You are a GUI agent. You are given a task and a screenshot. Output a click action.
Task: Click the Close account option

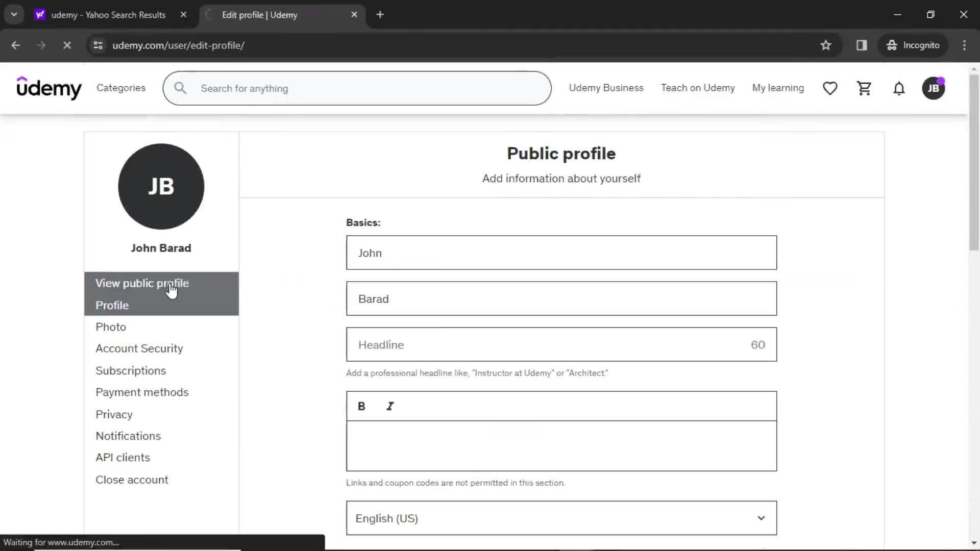click(x=132, y=479)
